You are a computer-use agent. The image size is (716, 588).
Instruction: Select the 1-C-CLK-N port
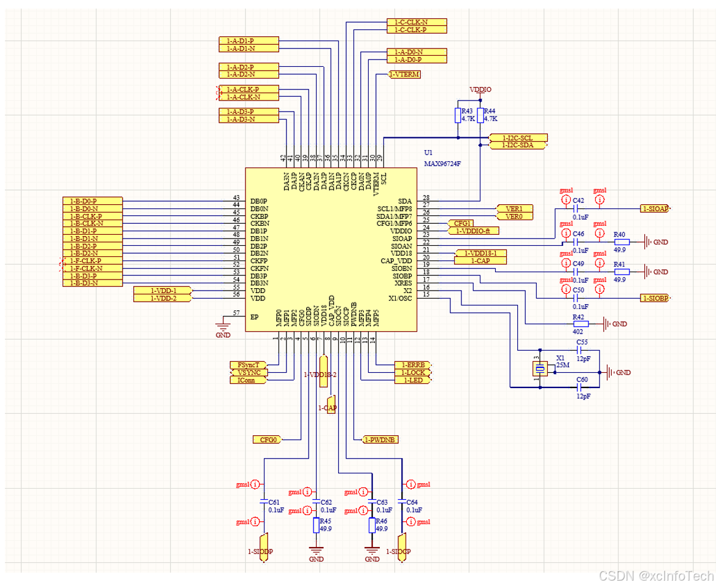[417, 22]
